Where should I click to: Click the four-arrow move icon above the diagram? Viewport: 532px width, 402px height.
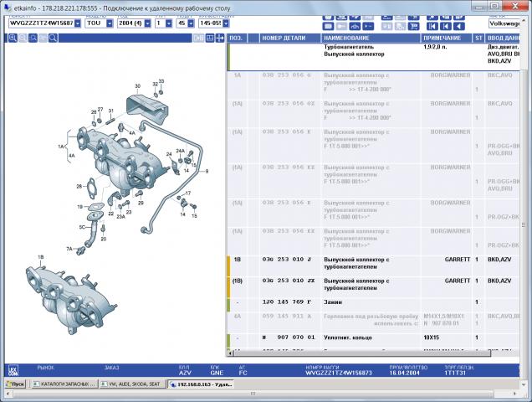(220, 38)
